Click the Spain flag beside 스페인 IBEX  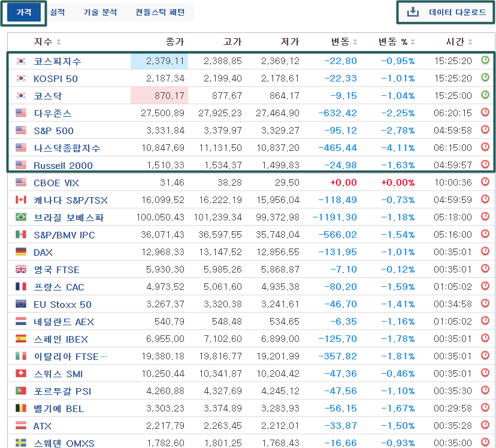[x=21, y=338]
